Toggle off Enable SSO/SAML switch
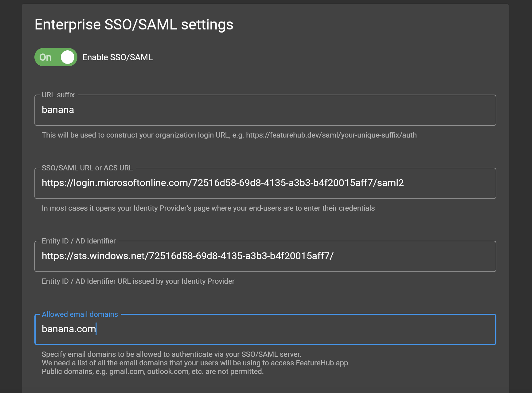532x393 pixels. pos(56,57)
